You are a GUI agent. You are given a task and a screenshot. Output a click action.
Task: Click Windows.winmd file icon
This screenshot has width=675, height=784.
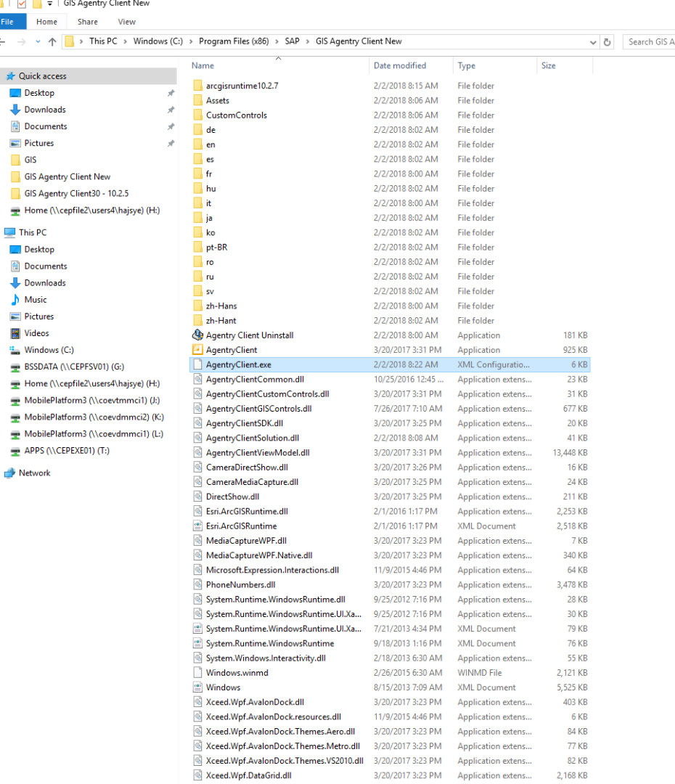point(197,672)
